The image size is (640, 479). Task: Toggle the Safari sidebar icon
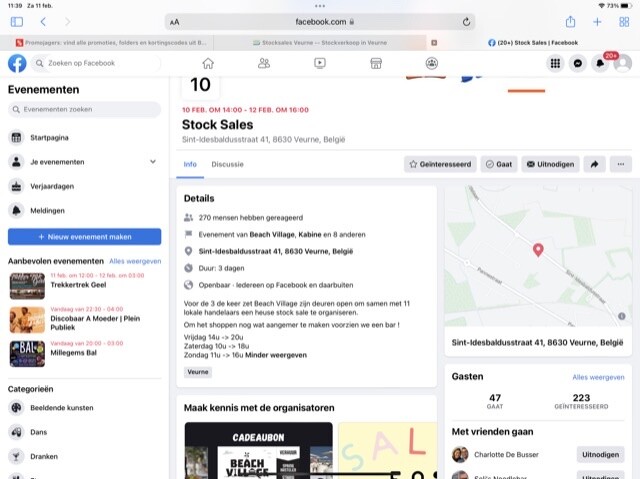(x=17, y=22)
